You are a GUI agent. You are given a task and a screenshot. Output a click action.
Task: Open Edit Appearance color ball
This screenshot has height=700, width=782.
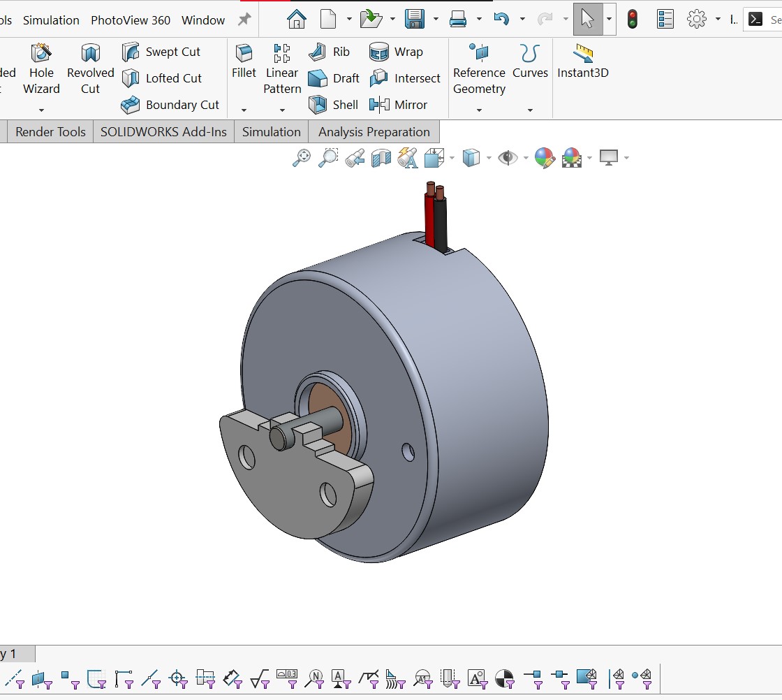[545, 158]
